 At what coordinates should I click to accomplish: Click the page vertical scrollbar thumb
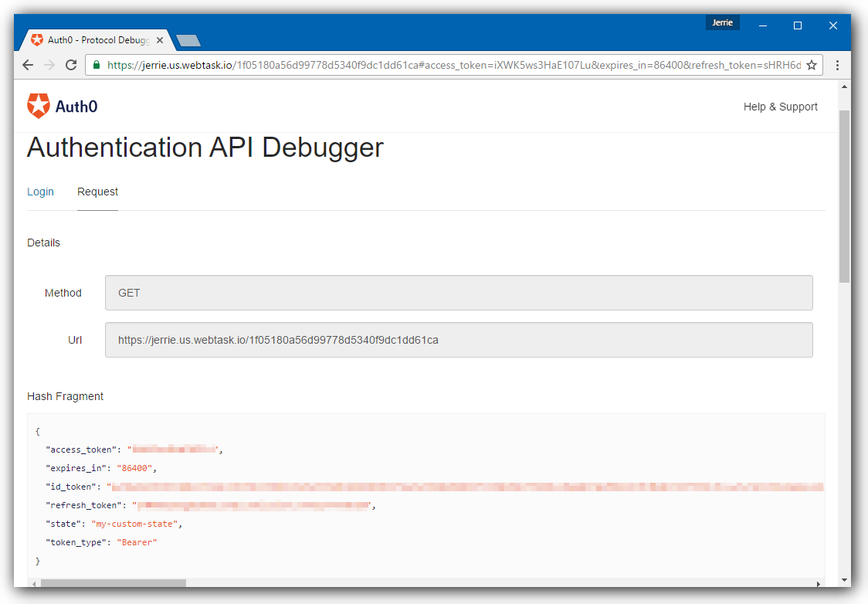click(x=844, y=196)
